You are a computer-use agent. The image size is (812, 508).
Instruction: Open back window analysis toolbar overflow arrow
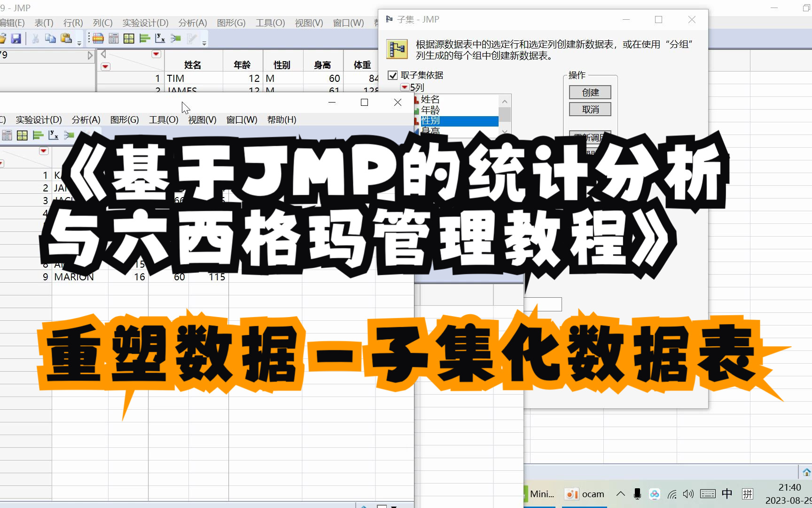click(204, 43)
